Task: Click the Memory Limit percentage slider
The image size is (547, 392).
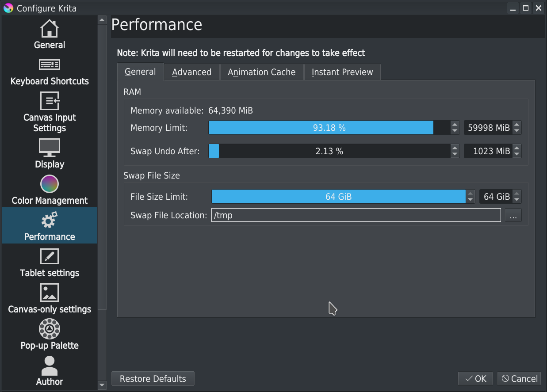Action: (329, 128)
